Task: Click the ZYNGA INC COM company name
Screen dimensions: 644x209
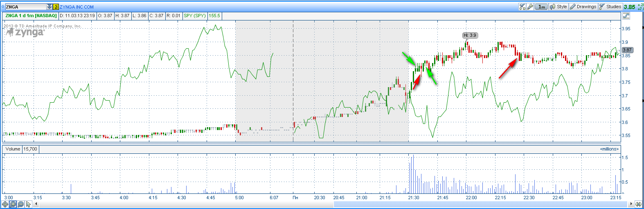Action: tap(77, 7)
